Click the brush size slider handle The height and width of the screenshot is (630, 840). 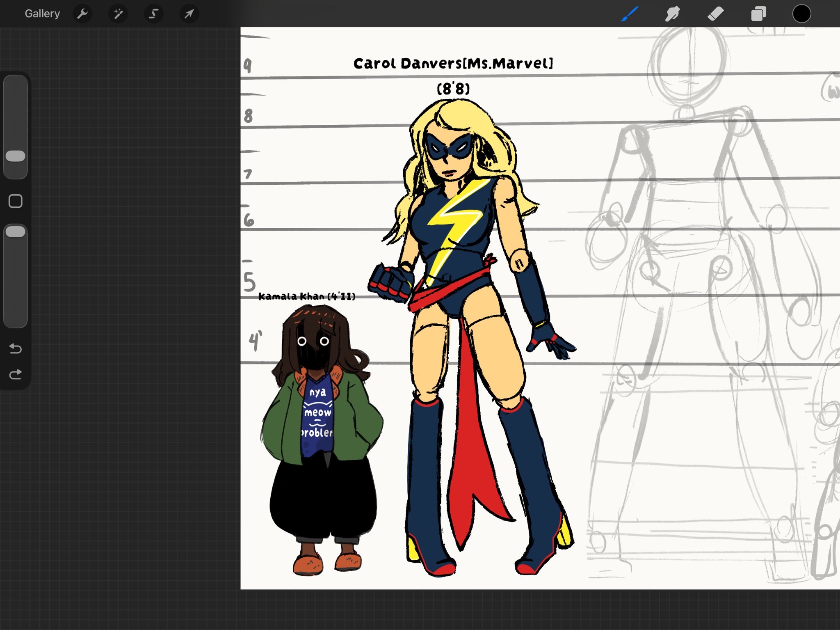tap(16, 156)
